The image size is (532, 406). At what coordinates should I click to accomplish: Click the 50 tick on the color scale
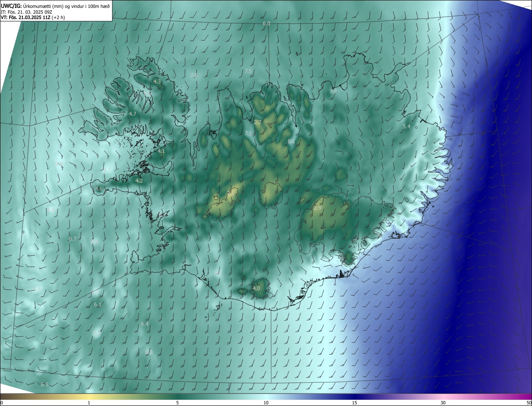click(x=529, y=403)
